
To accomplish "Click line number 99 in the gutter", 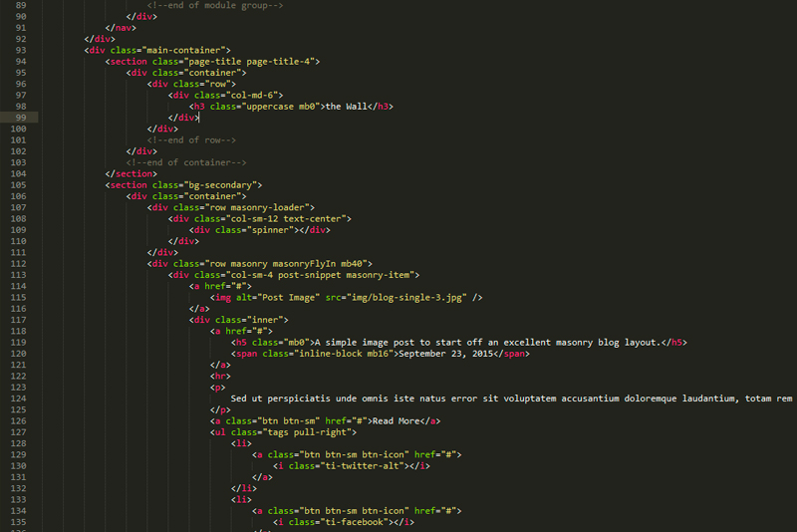I will [20, 118].
